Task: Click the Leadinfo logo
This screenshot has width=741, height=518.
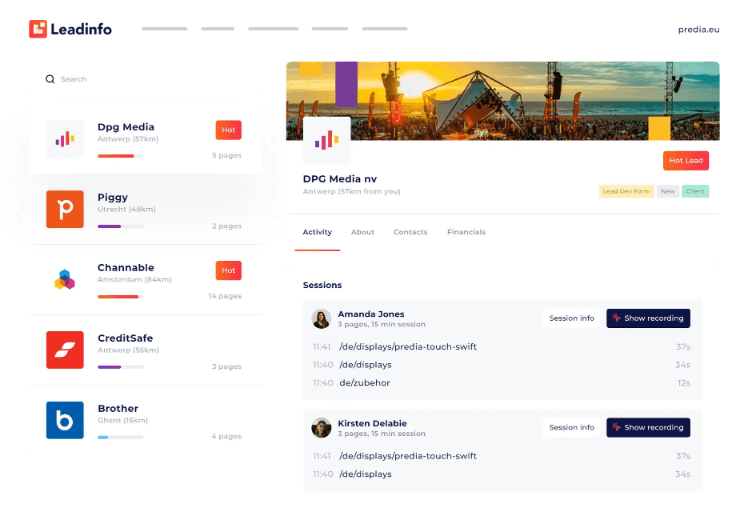Action: (70, 29)
